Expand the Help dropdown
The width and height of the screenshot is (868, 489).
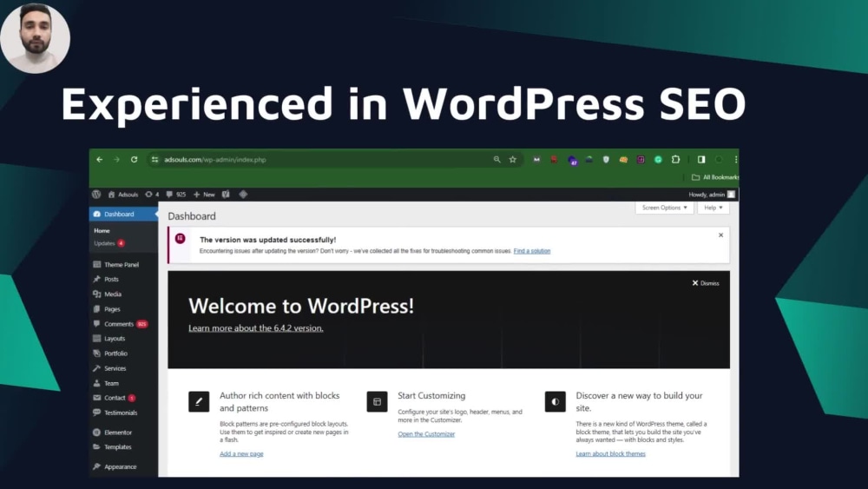point(713,208)
